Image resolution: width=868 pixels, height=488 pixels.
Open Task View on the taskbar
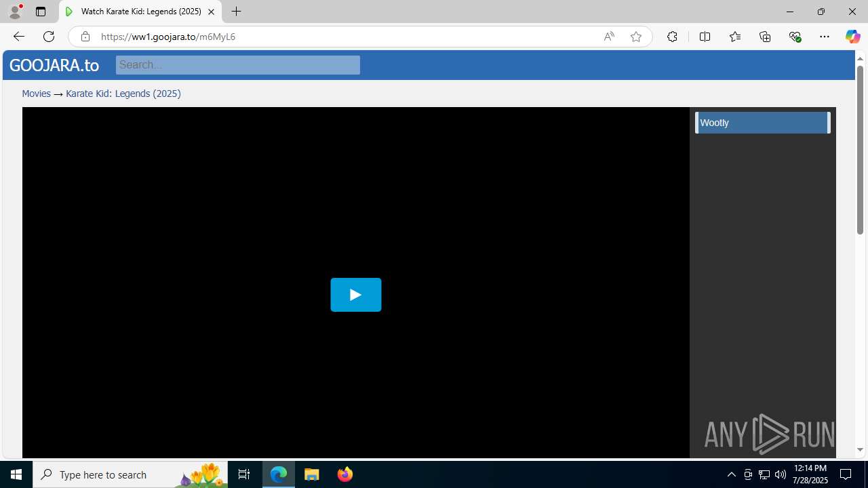tap(244, 474)
